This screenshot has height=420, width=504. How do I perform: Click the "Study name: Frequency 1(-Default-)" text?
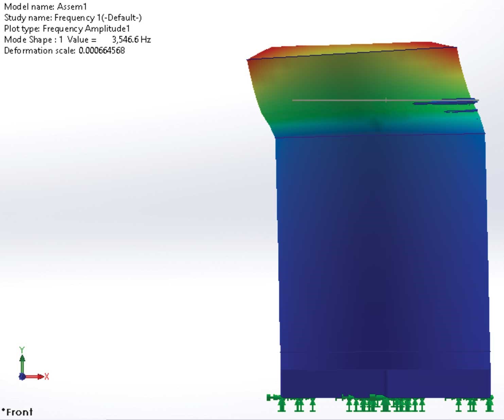(73, 18)
